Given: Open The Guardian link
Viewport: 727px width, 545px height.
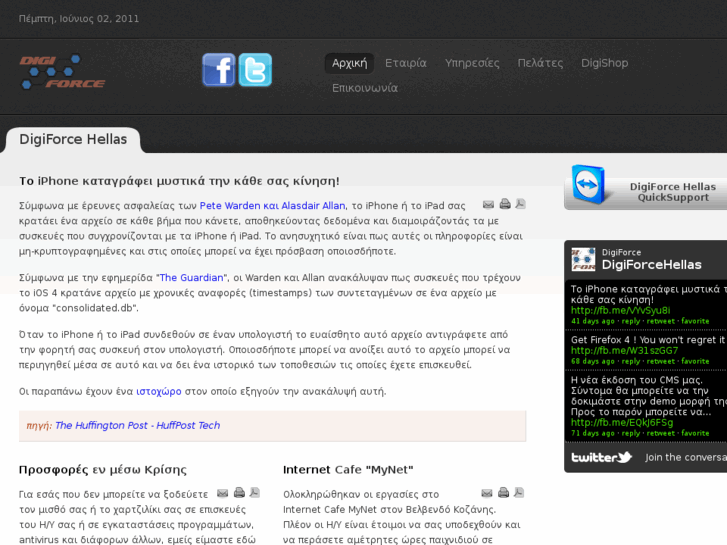Looking at the screenshot, I should point(191,278).
